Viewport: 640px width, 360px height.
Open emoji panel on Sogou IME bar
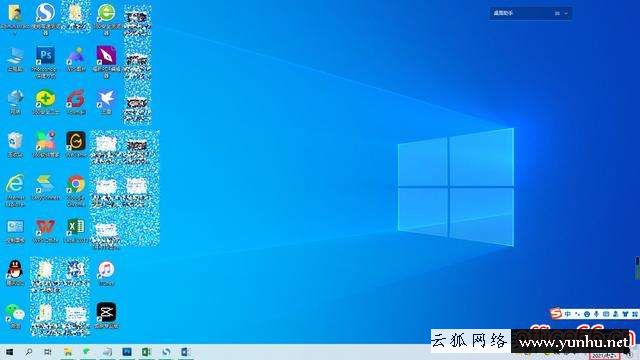coord(587,314)
